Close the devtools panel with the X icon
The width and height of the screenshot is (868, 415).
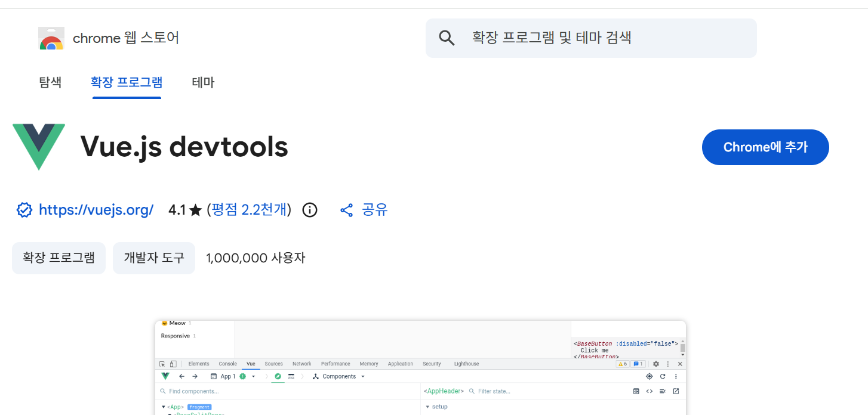coord(680,364)
